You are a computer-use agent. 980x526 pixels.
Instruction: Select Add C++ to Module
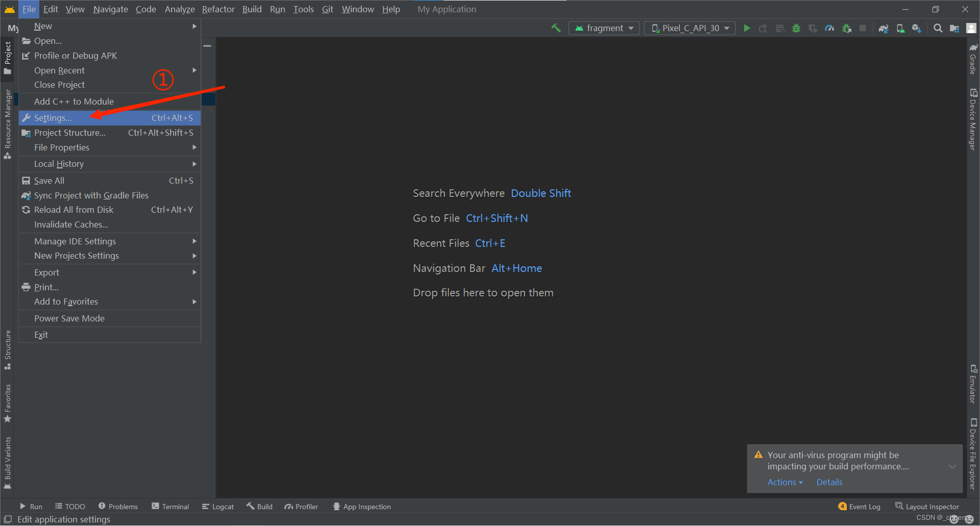pos(110,102)
